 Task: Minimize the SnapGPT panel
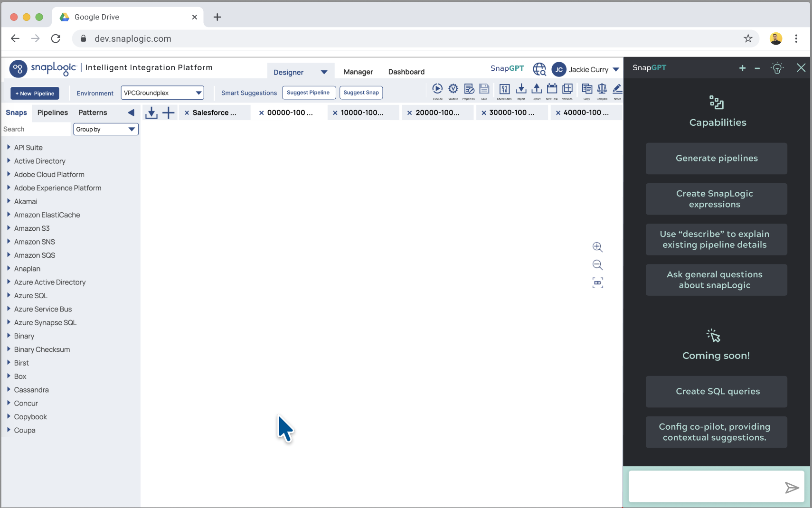(757, 68)
